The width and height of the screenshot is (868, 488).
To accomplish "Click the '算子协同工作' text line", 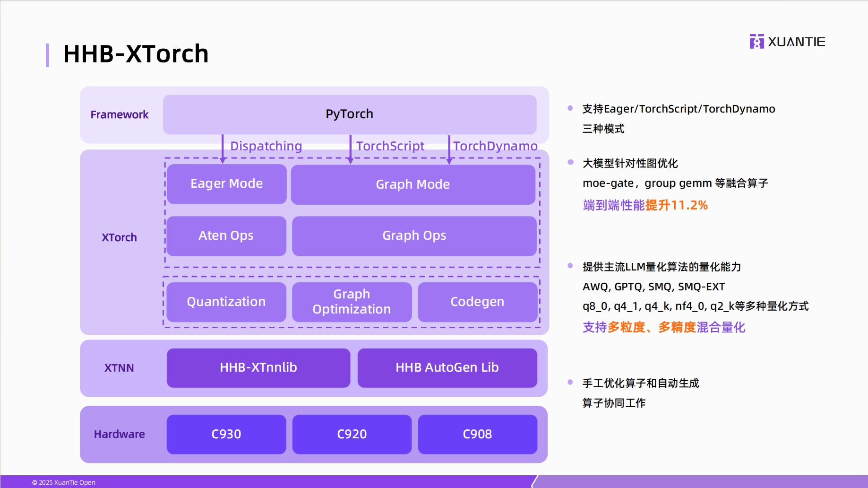I will click(614, 403).
